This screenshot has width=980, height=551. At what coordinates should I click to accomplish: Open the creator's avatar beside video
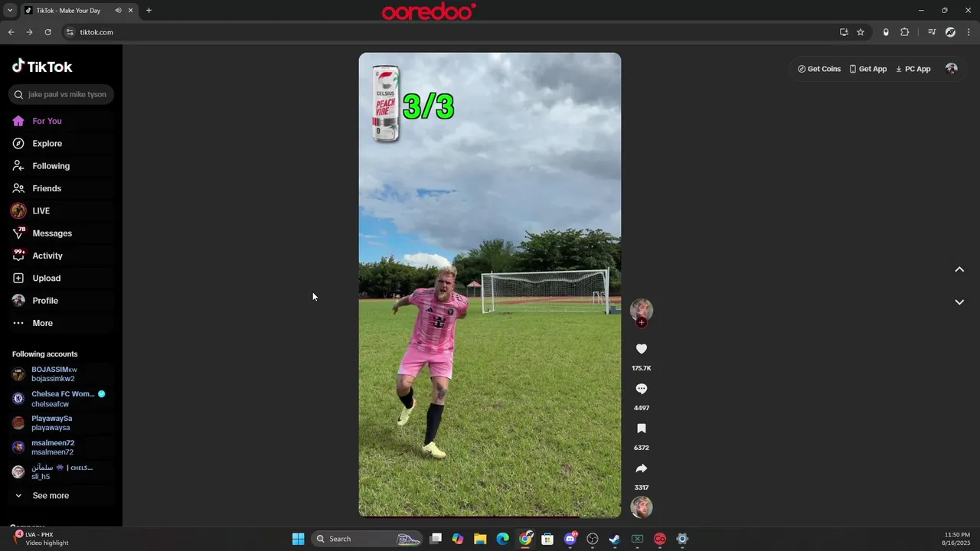[x=642, y=309]
